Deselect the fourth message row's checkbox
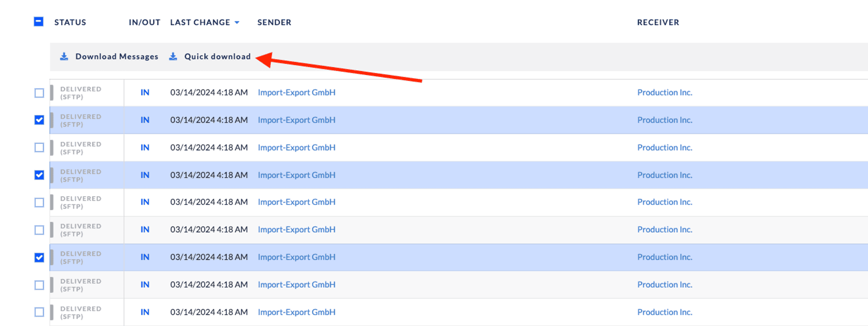 39,175
